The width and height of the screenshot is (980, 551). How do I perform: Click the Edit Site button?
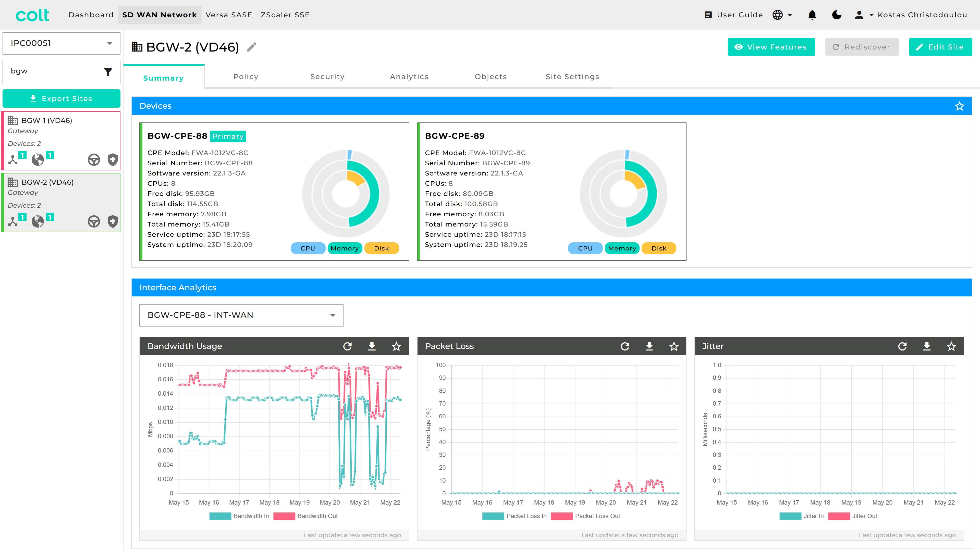pos(940,47)
